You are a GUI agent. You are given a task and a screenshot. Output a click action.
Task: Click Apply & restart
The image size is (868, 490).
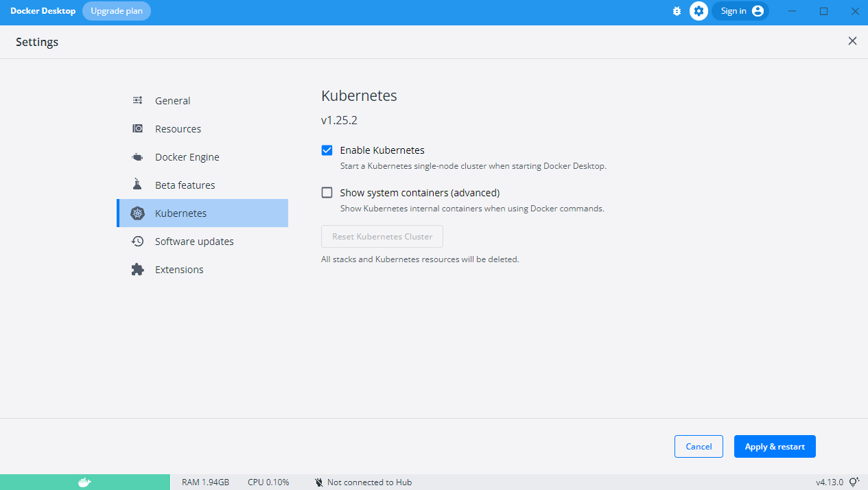(775, 447)
